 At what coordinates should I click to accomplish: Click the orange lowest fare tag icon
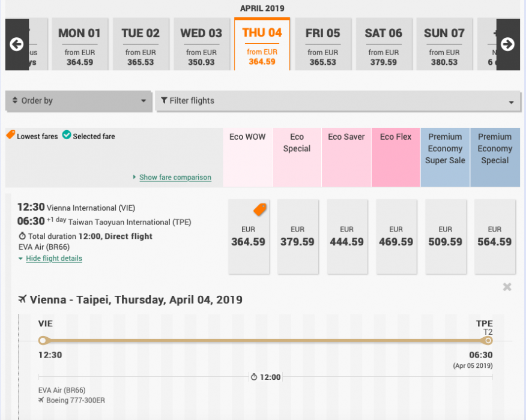pyautogui.click(x=260, y=209)
